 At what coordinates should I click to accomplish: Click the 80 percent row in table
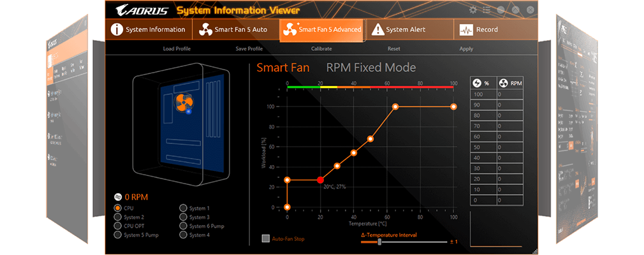(x=497, y=116)
